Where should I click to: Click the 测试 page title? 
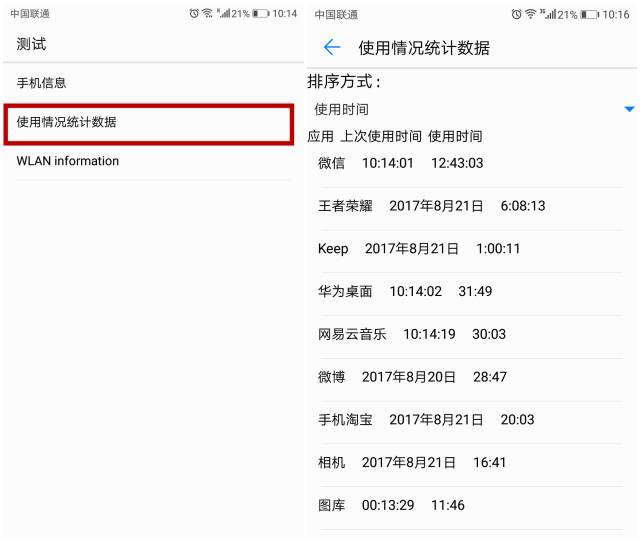(31, 44)
